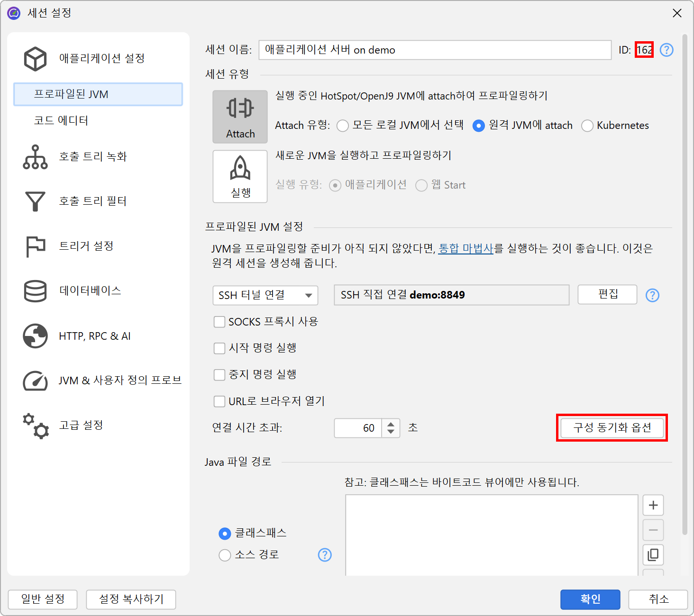
Task: Select the 실행 launch session type button
Action: click(240, 176)
